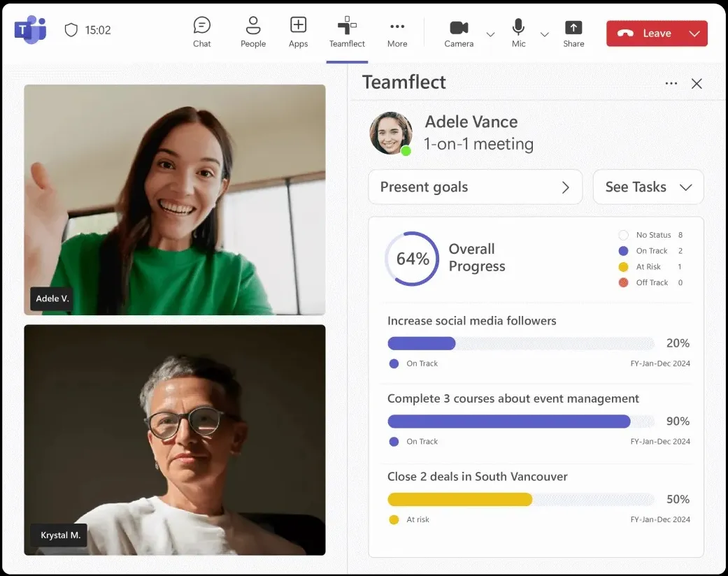
Task: Expand camera options chevron
Action: coord(490,34)
